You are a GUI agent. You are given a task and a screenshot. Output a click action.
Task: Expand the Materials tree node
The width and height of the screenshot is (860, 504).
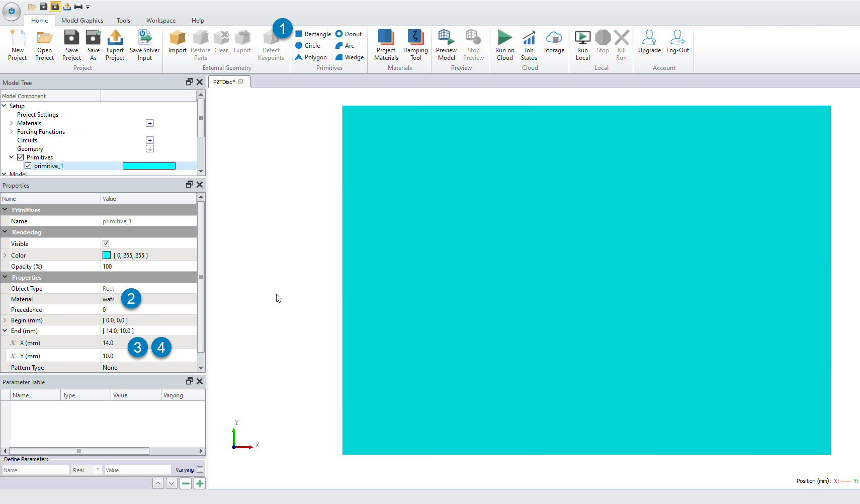coord(12,123)
